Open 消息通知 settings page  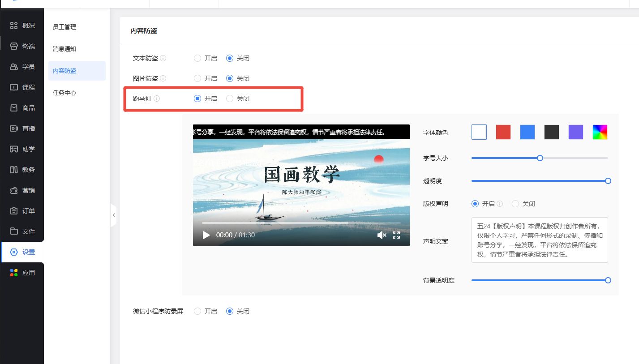[64, 49]
